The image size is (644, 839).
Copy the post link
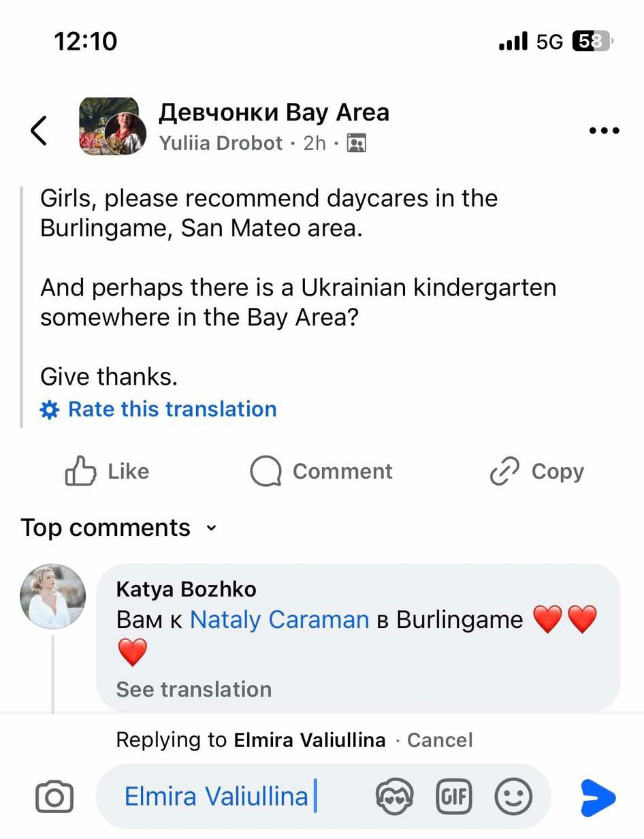(536, 471)
